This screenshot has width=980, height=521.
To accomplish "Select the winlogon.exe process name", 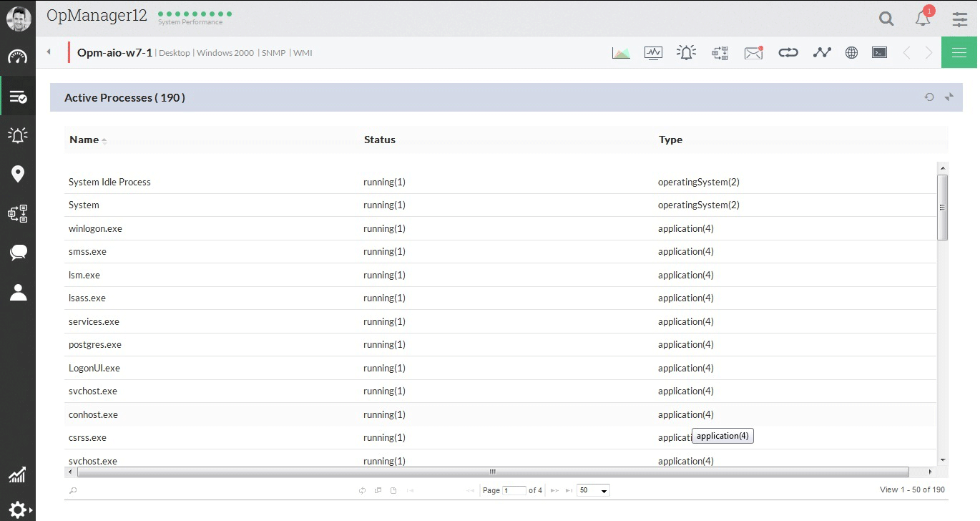I will pos(95,228).
